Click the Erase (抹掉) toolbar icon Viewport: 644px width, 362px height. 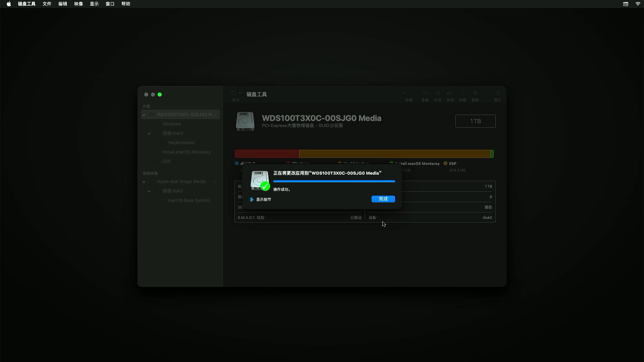click(x=450, y=93)
